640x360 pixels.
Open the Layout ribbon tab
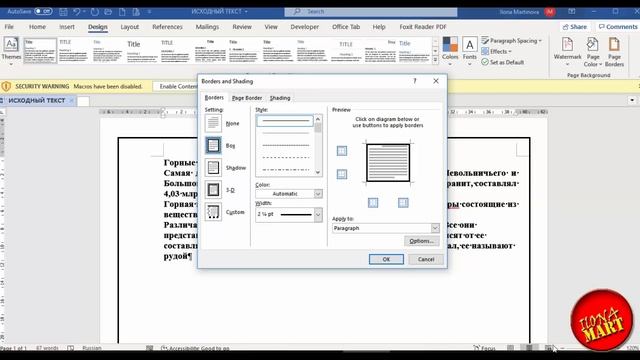130,27
